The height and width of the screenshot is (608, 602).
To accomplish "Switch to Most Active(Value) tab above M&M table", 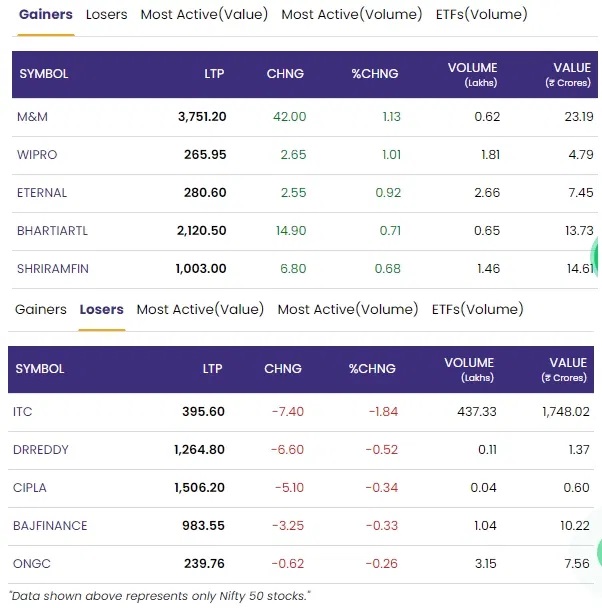I will (204, 15).
